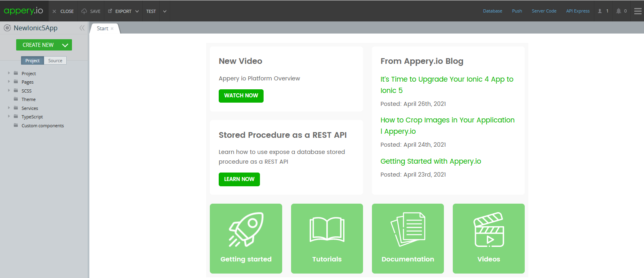Image resolution: width=644 pixels, height=278 pixels.
Task: Open the hamburger main menu
Action: 638,11
